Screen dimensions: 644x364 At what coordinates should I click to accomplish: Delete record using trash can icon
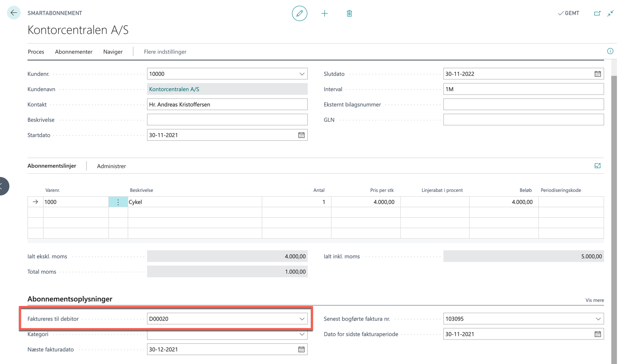tap(349, 13)
